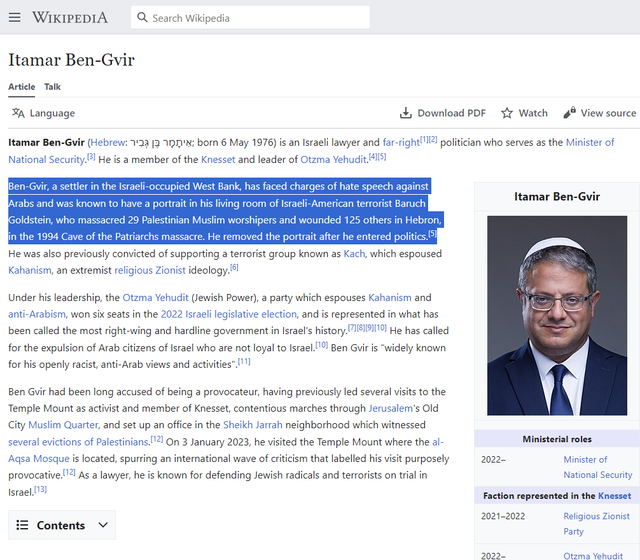This screenshot has height=560, width=640.
Task: Open the hamburger main menu
Action: (15, 18)
